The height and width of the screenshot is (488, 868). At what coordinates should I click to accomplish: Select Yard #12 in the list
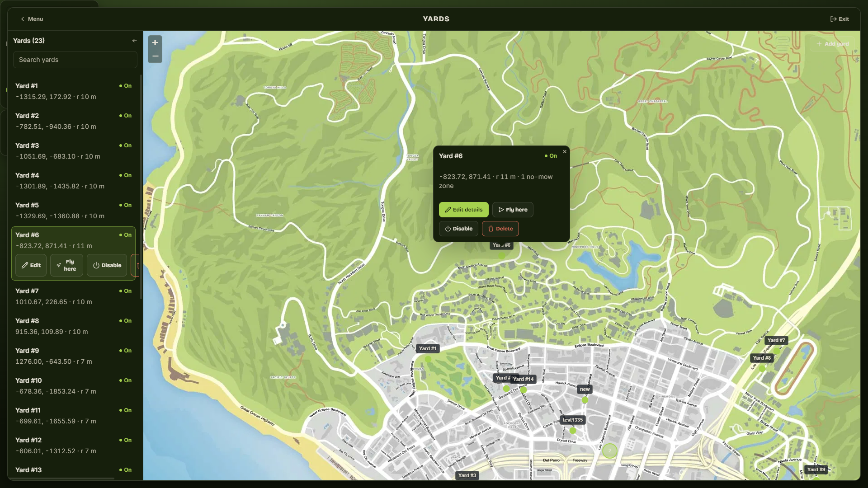[73, 446]
